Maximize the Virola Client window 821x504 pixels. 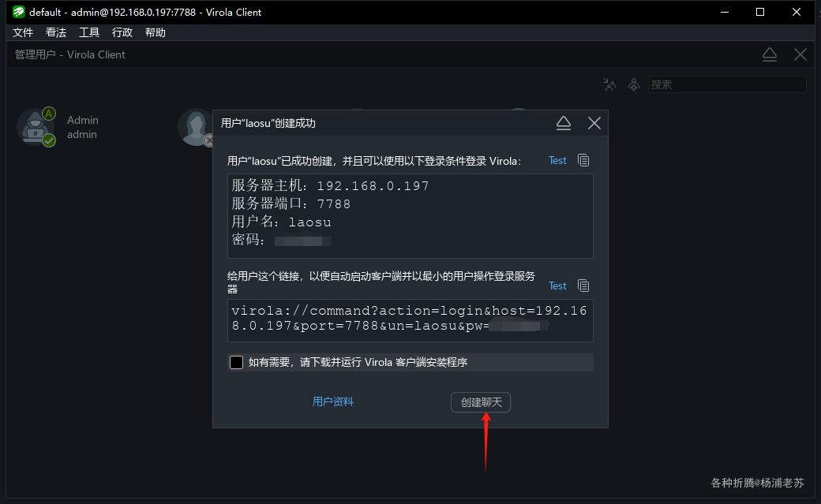760,12
